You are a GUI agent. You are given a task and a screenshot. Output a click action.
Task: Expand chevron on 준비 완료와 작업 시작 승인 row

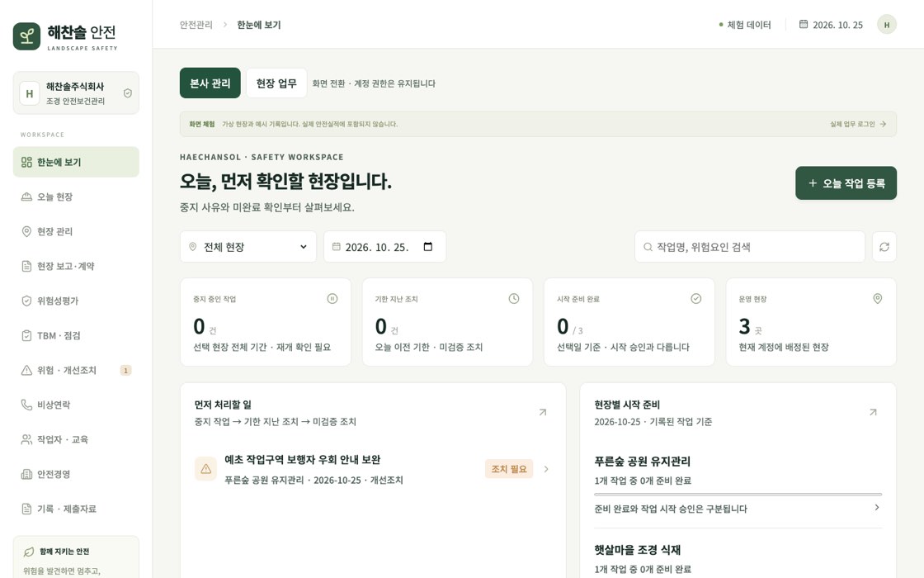(x=877, y=508)
